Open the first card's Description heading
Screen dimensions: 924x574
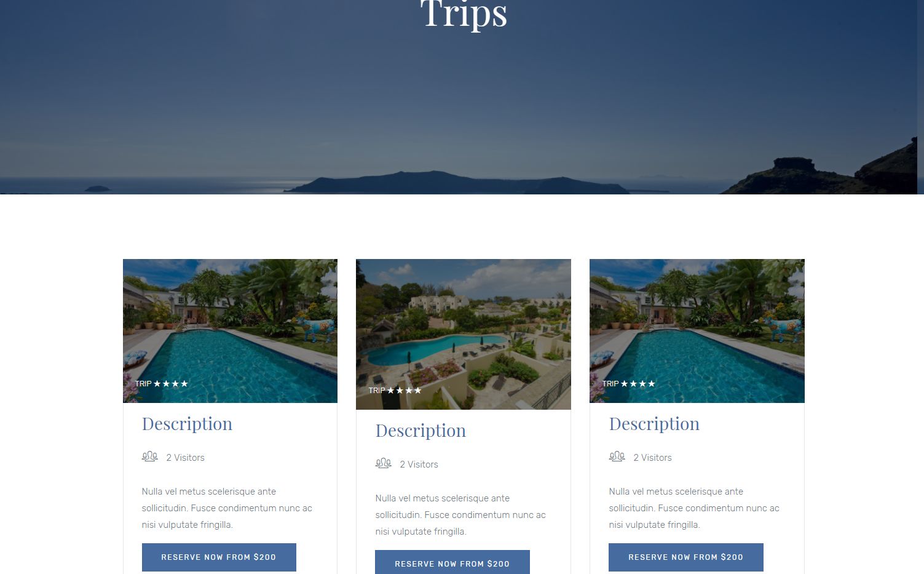click(187, 424)
